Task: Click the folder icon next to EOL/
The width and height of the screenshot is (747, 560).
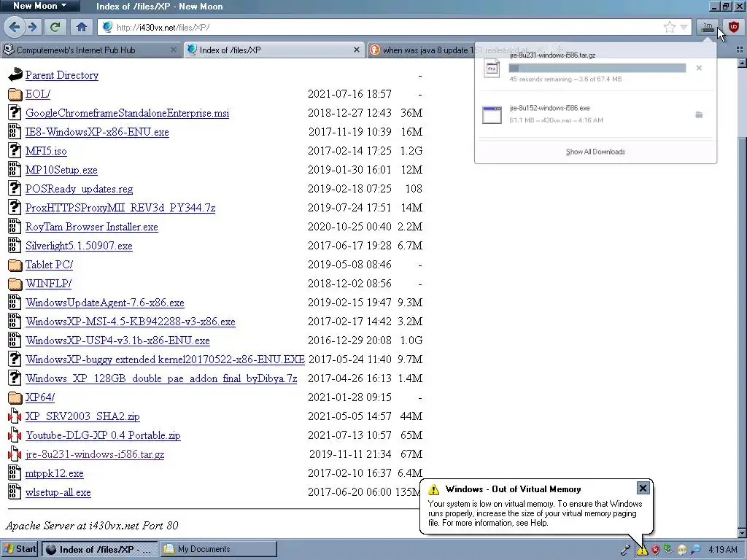Action: click(15, 94)
